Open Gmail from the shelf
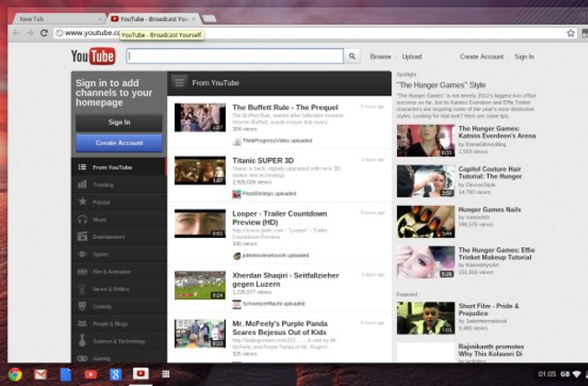 pos(40,374)
